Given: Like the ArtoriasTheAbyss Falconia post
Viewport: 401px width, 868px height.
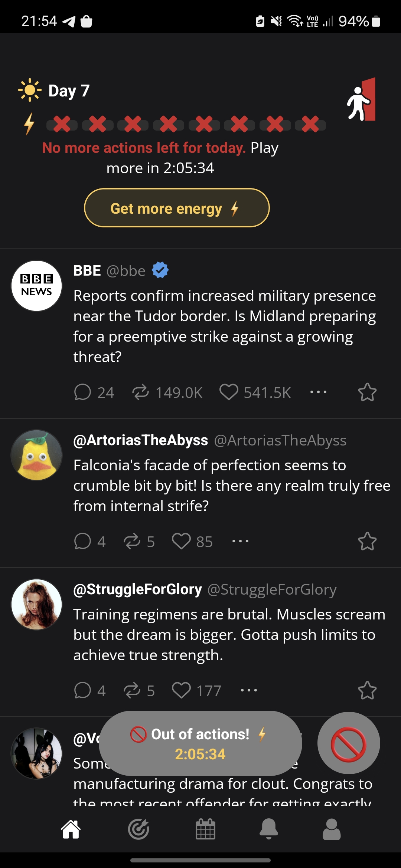Looking at the screenshot, I should click(x=181, y=542).
